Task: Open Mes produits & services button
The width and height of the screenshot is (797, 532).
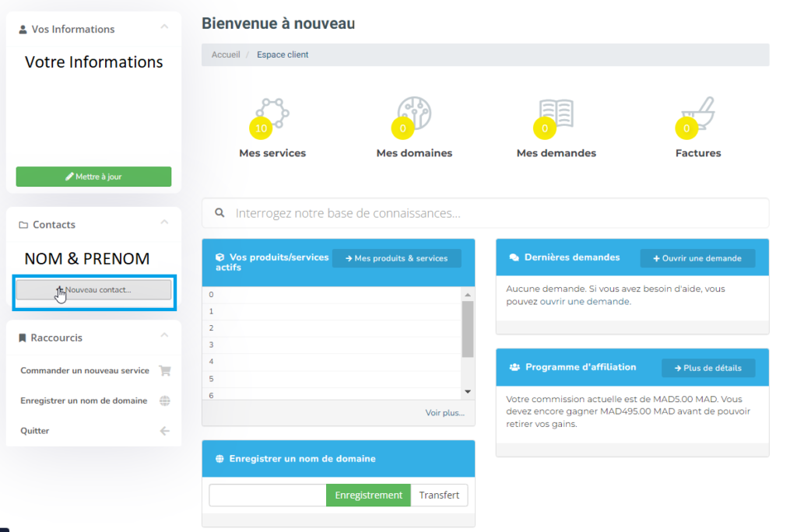Action: (x=396, y=258)
